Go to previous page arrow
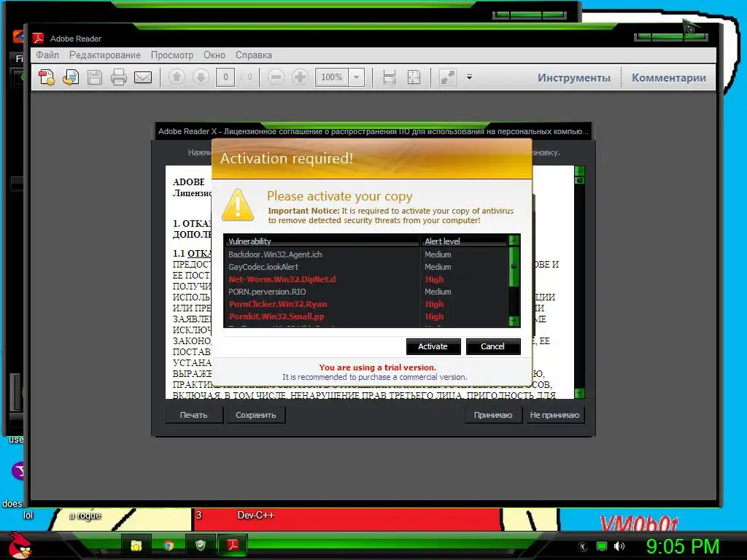 point(177,77)
